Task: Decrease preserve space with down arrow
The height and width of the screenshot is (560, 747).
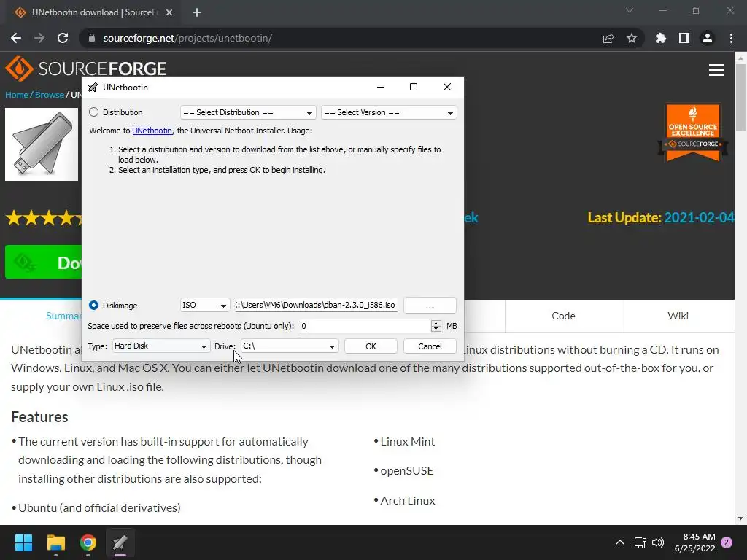Action: click(x=436, y=329)
